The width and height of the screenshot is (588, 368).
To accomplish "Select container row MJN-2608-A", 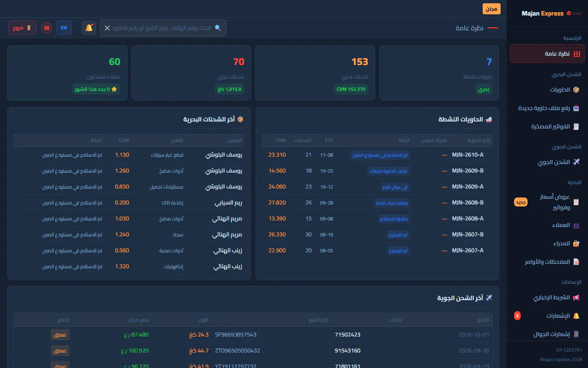I will (x=377, y=219).
